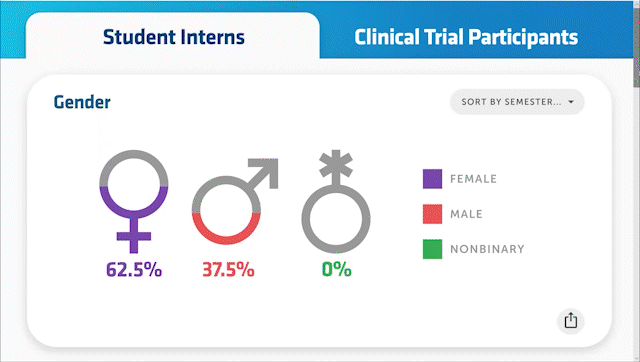Toggle the FEMALE legend label

(x=473, y=179)
